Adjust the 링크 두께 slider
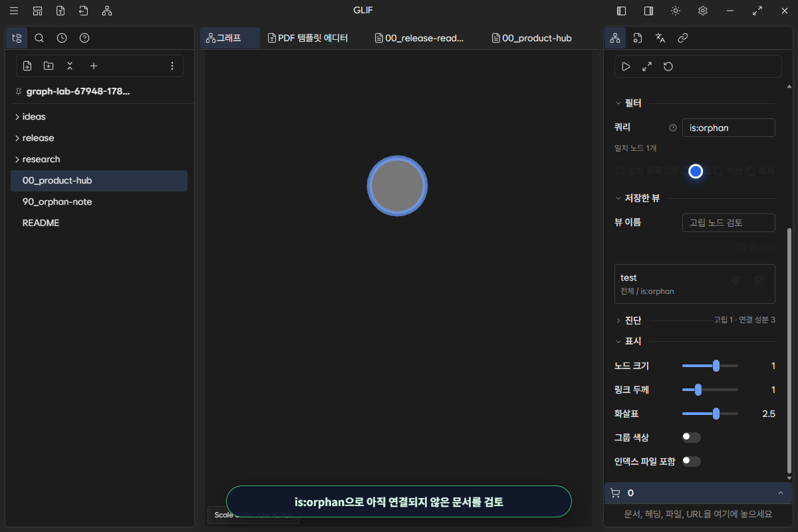Viewport: 798px width, 532px height. tap(710, 390)
